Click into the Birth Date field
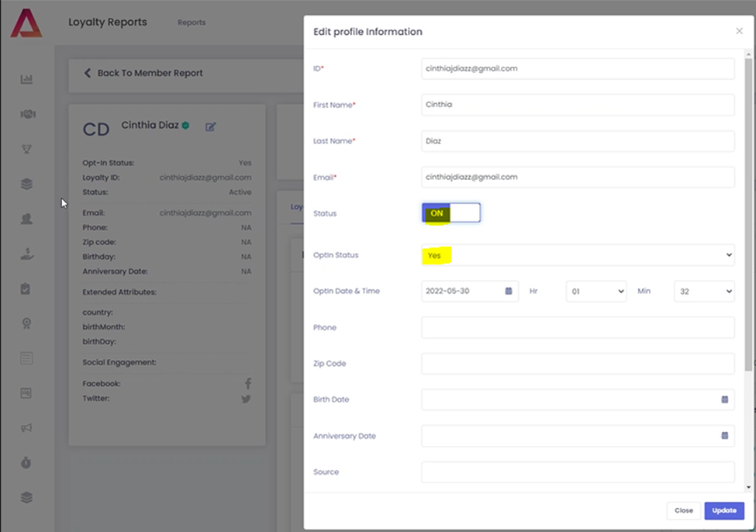Image resolution: width=756 pixels, height=532 pixels. [x=578, y=400]
